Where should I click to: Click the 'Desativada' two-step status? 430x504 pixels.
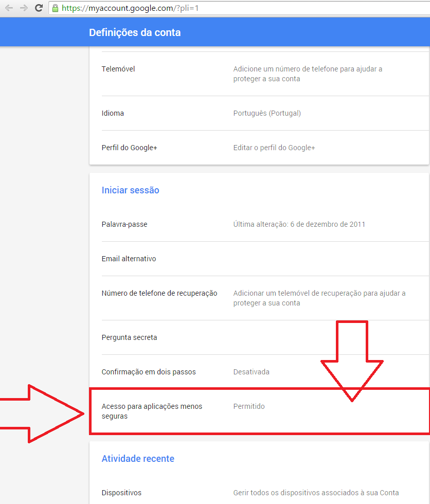251,372
